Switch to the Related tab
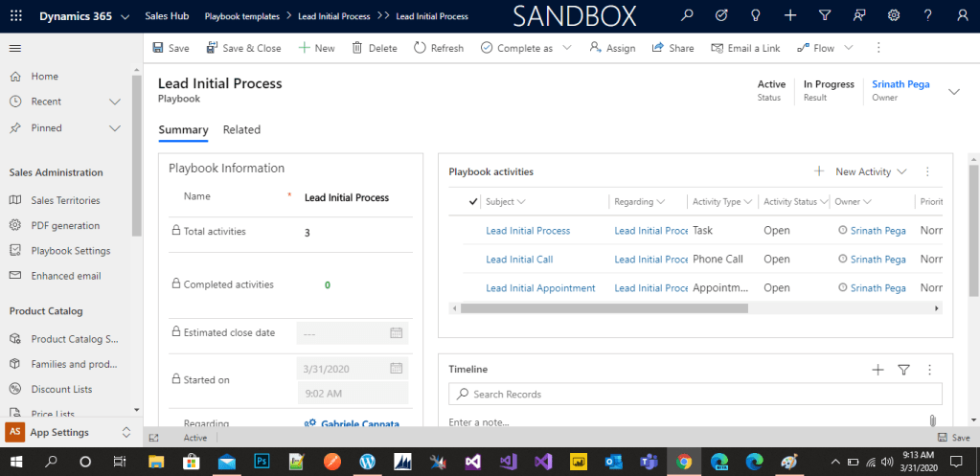 tap(241, 129)
